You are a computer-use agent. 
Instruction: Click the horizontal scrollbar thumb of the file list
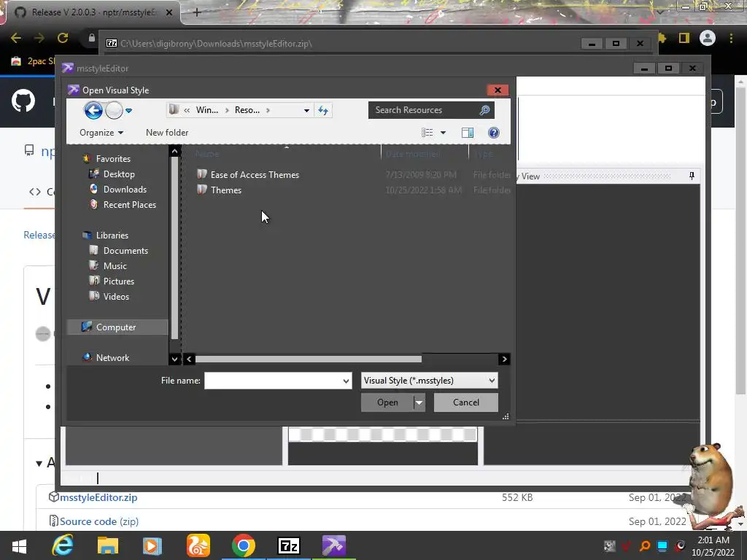309,359
